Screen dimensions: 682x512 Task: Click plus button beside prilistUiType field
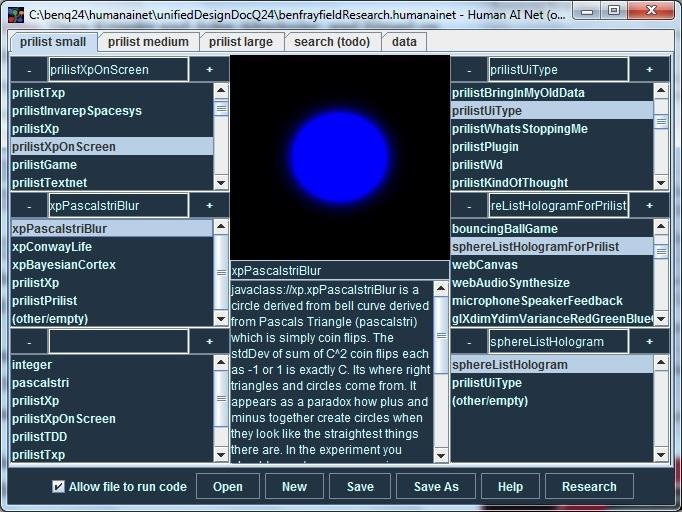(649, 70)
